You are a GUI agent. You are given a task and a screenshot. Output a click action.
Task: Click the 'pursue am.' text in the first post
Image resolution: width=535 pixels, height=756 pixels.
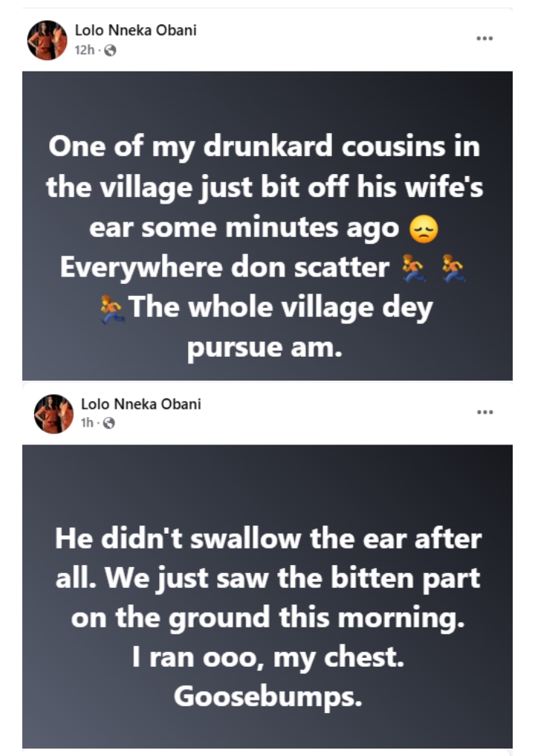coord(265,347)
